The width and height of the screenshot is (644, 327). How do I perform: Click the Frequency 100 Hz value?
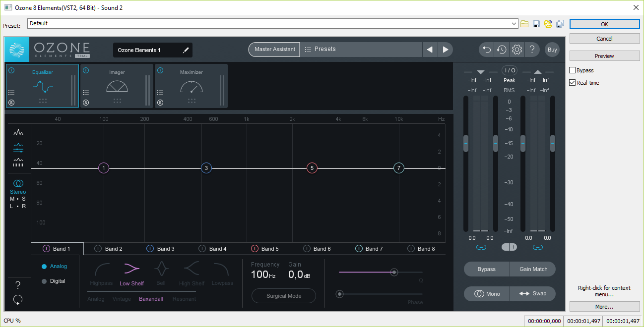pos(263,274)
